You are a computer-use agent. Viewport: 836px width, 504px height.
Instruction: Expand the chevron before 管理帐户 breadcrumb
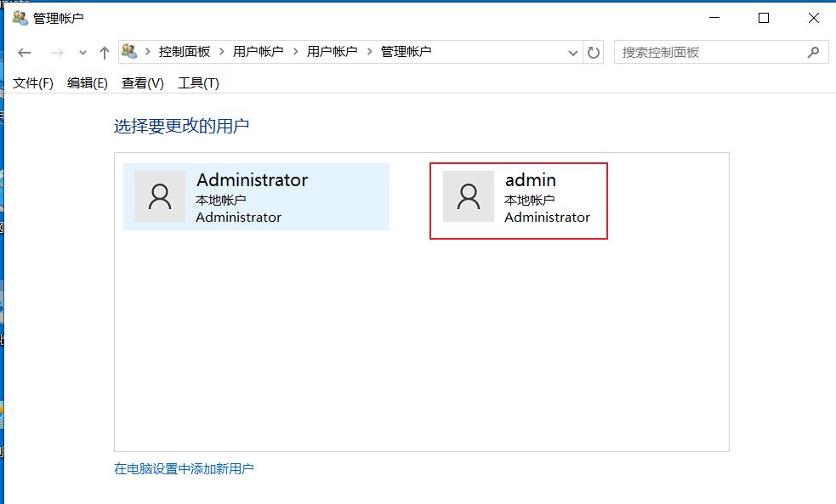[x=370, y=52]
